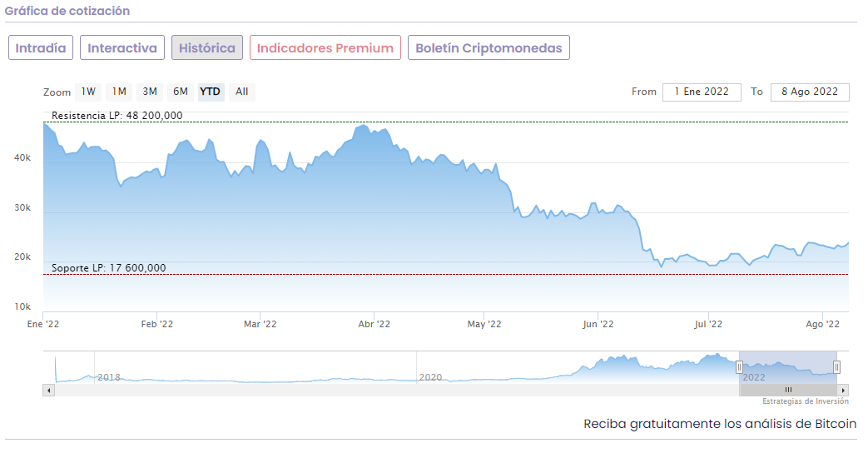The width and height of the screenshot is (868, 453).
Task: Select the 3M zoom range
Action: pyautogui.click(x=150, y=92)
